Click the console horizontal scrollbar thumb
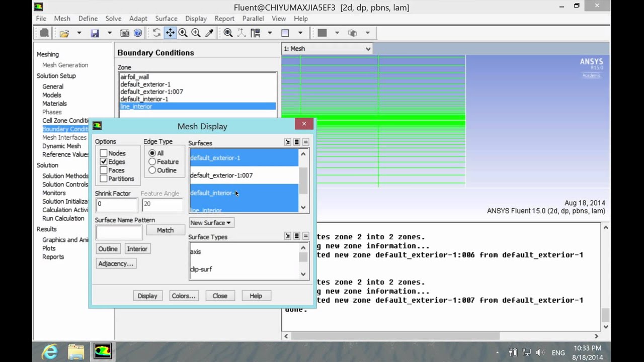Screen dimensions: 644x362 point(395,336)
